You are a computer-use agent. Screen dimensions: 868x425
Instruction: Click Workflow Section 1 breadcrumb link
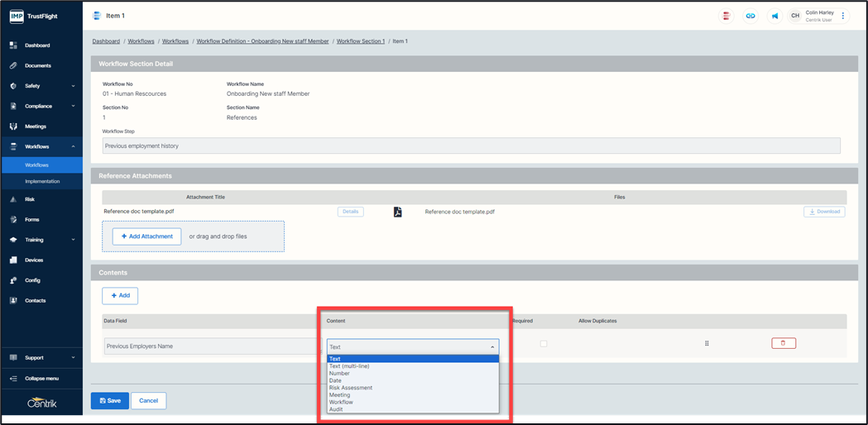tap(360, 41)
